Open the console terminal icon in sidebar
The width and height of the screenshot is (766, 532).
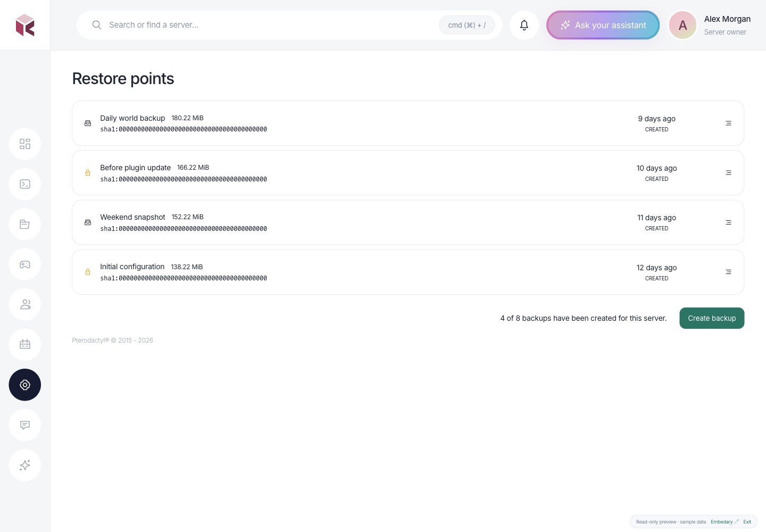coord(25,184)
